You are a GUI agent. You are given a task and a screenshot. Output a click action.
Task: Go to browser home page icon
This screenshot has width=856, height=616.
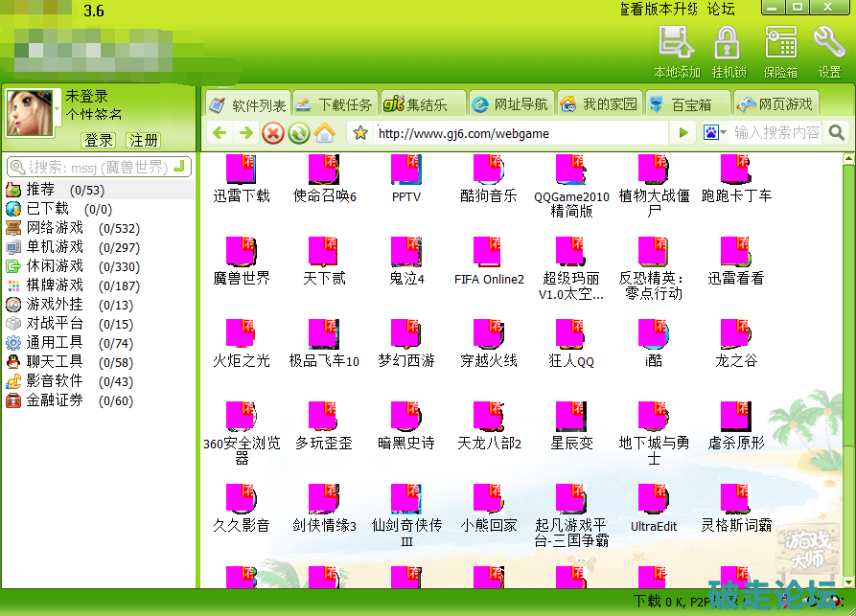[325, 133]
